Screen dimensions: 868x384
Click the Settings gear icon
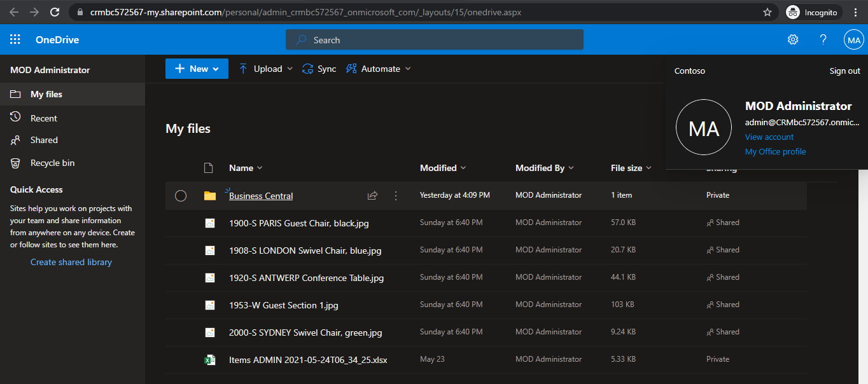point(792,39)
